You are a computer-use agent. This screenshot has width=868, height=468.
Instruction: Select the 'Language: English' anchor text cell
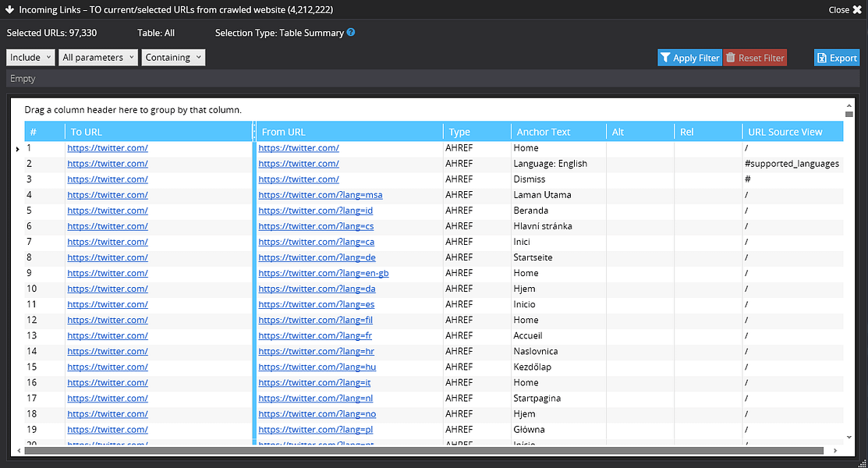tap(558, 163)
